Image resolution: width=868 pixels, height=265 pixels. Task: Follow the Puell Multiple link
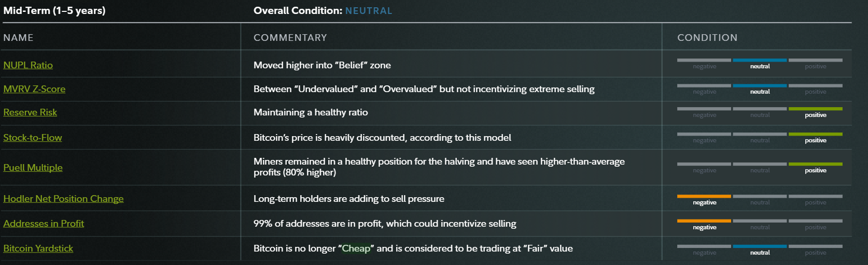click(33, 168)
